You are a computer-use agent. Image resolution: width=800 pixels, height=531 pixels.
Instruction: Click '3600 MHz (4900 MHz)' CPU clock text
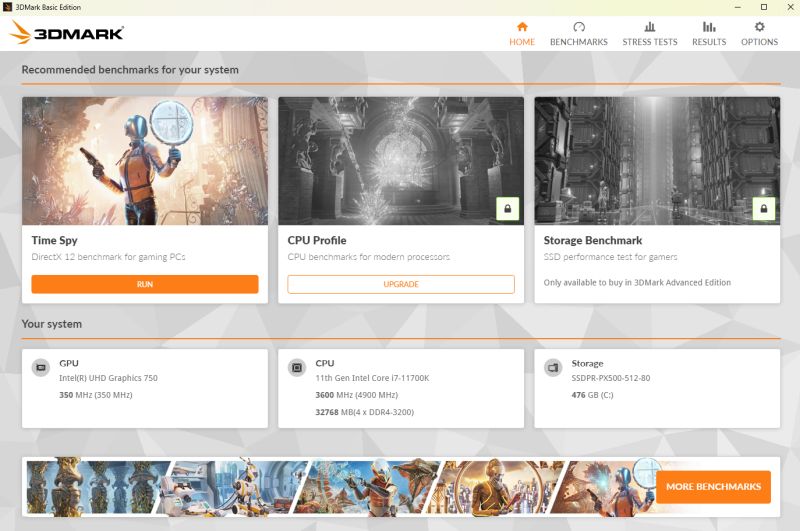[357, 395]
